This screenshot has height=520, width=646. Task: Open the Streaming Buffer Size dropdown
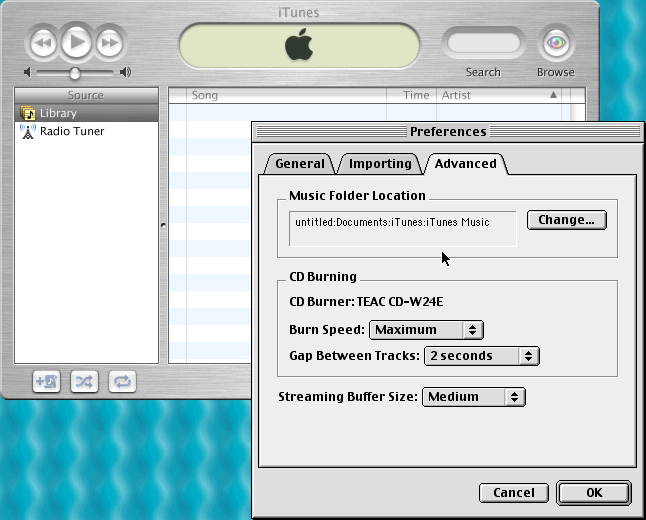click(474, 397)
